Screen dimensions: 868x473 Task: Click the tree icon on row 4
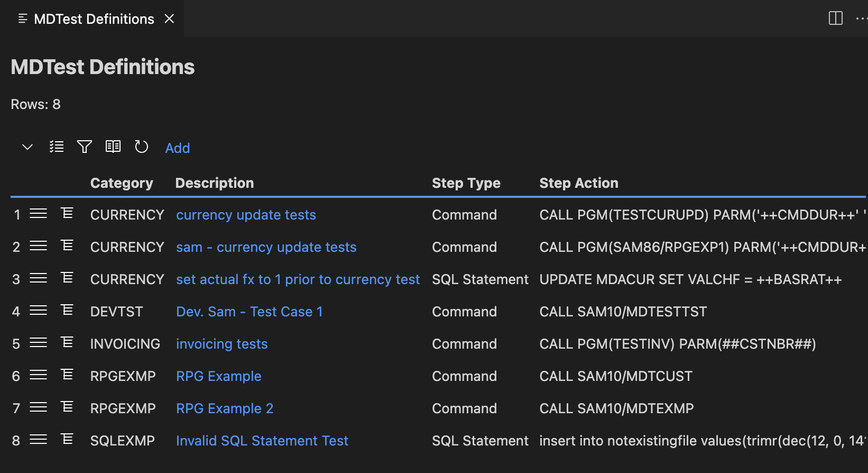pos(67,310)
